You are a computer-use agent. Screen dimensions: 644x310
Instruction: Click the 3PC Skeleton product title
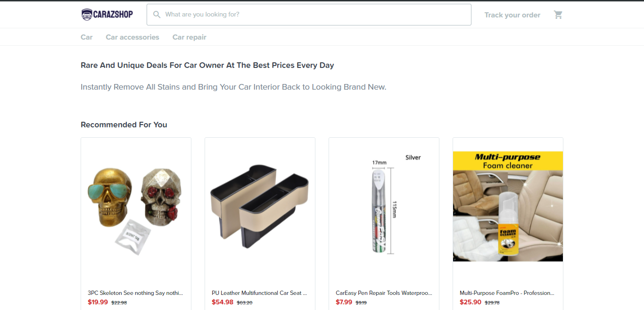click(135, 293)
